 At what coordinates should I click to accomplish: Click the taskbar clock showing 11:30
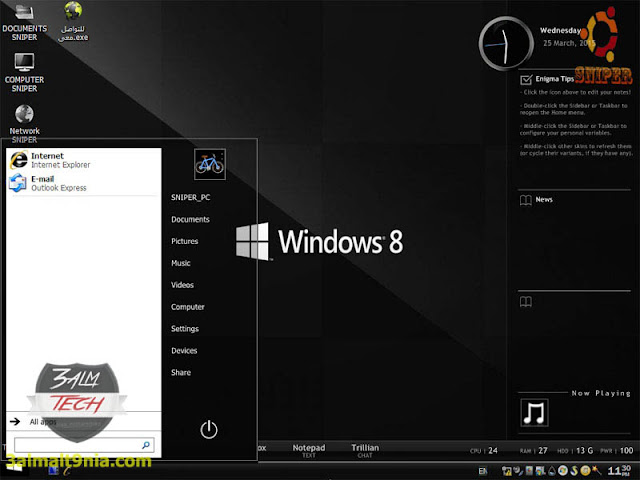pos(619,470)
